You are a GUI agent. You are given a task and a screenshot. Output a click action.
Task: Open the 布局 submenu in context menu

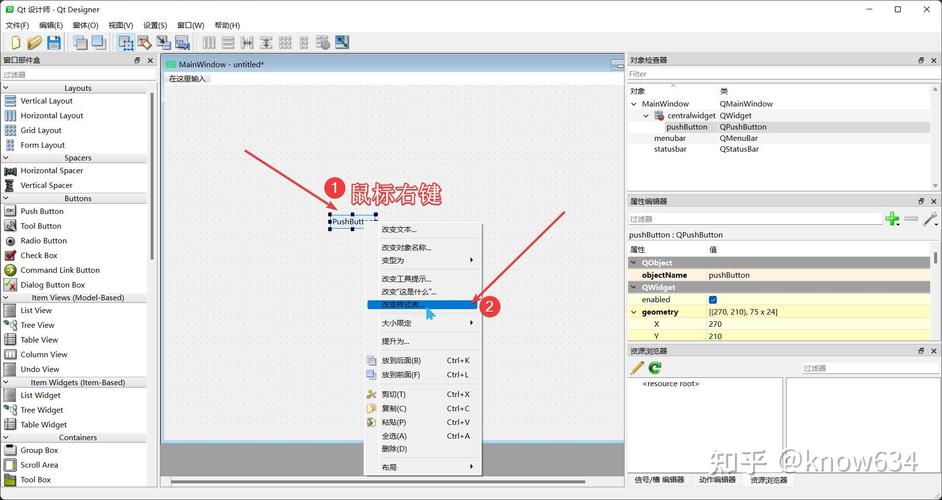pyautogui.click(x=424, y=467)
